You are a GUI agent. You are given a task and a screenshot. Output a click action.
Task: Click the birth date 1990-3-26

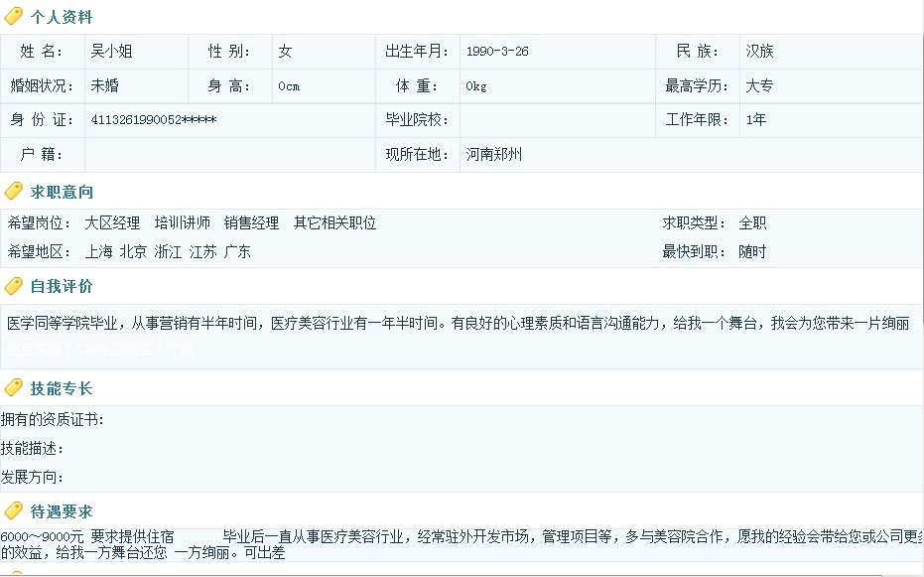pyautogui.click(x=496, y=52)
